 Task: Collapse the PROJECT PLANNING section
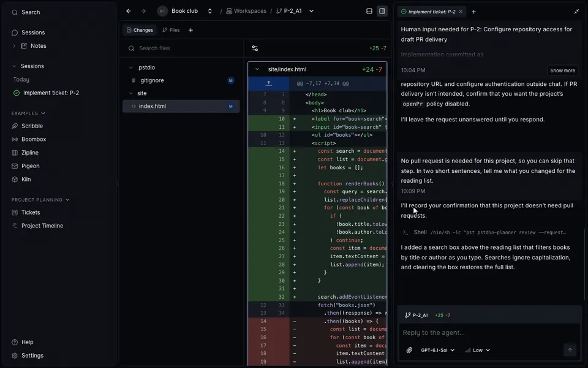tap(40, 200)
